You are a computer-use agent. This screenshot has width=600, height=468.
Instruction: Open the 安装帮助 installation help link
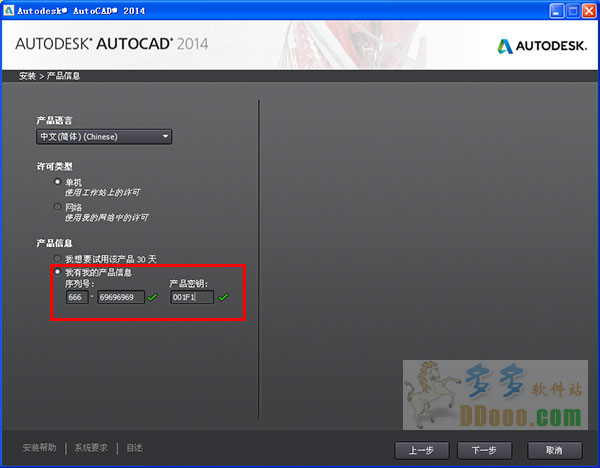tap(39, 448)
